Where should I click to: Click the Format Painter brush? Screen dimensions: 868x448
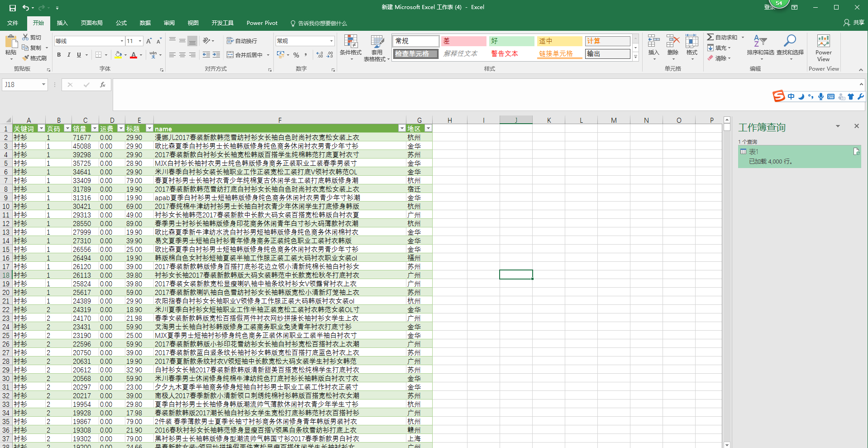tap(26, 58)
